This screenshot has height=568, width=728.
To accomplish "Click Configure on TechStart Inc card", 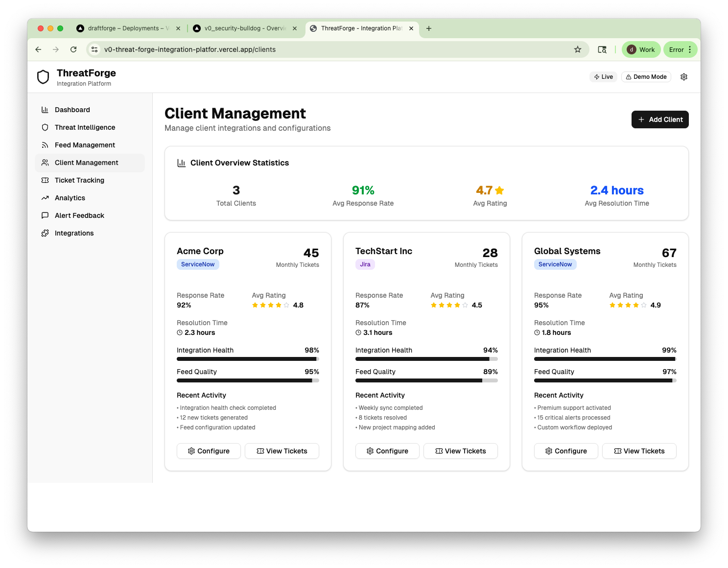I will 387,451.
